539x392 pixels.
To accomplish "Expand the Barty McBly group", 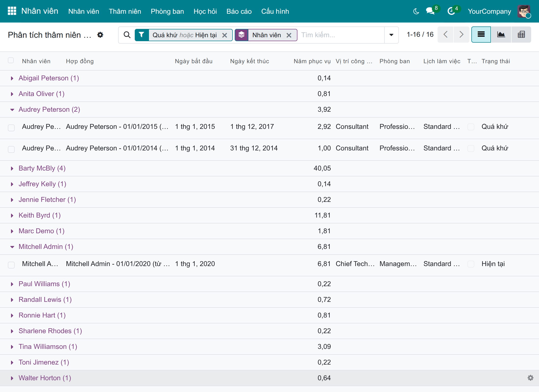I will 12,168.
